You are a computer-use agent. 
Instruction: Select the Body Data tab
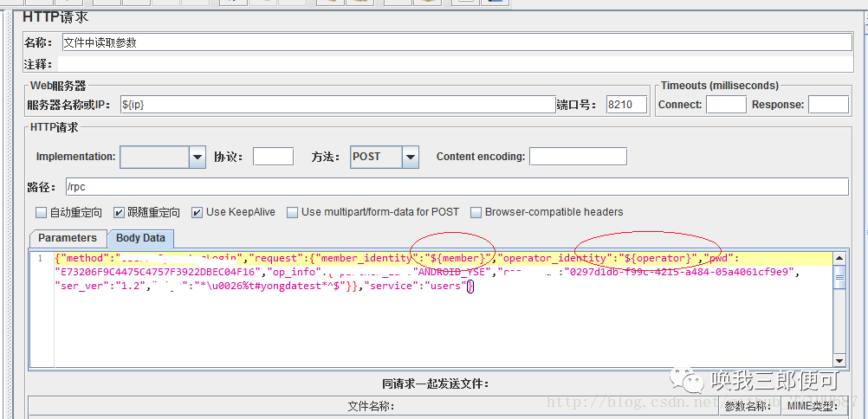click(x=140, y=238)
